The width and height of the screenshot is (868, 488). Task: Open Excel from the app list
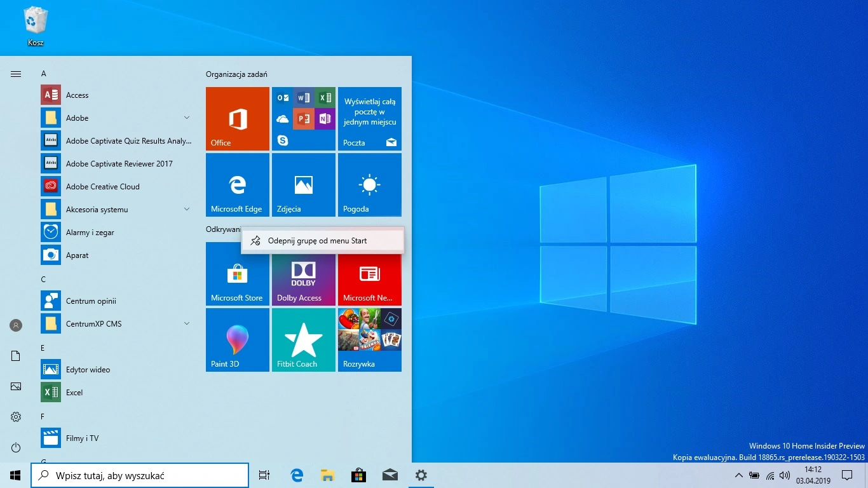74,393
